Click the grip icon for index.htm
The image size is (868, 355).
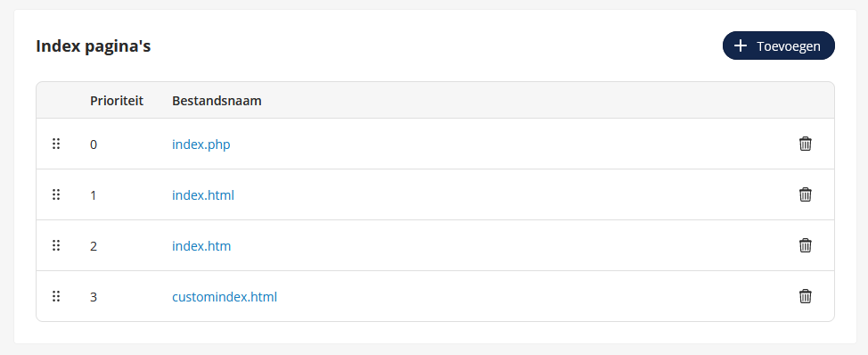56,246
